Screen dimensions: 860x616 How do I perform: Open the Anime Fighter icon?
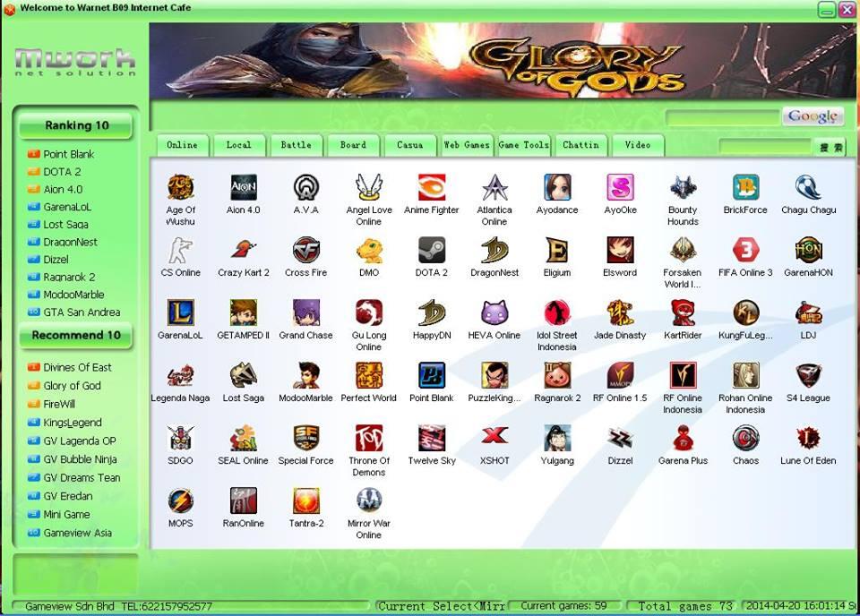point(432,187)
